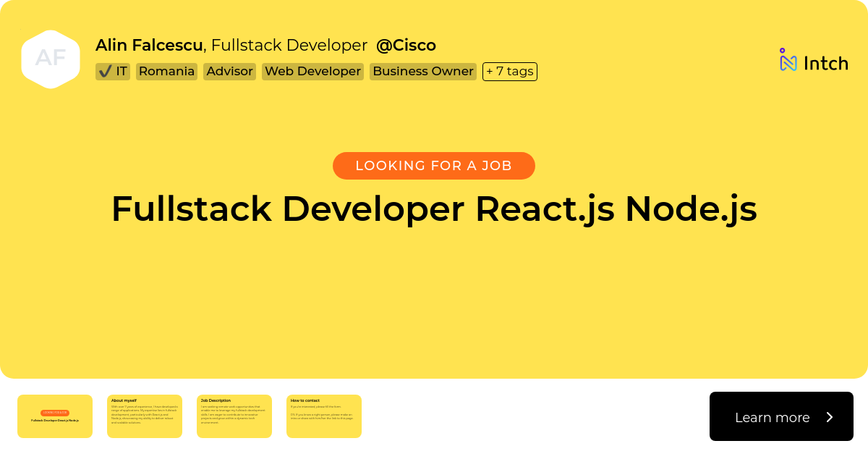
Task: Expand the + 7 tags list
Action: click(x=509, y=71)
